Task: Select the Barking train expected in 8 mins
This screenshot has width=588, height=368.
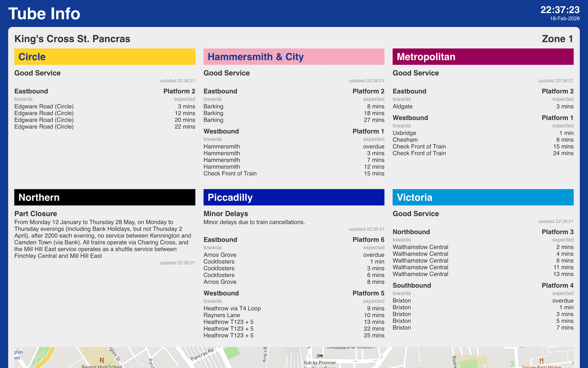Action: [294, 106]
